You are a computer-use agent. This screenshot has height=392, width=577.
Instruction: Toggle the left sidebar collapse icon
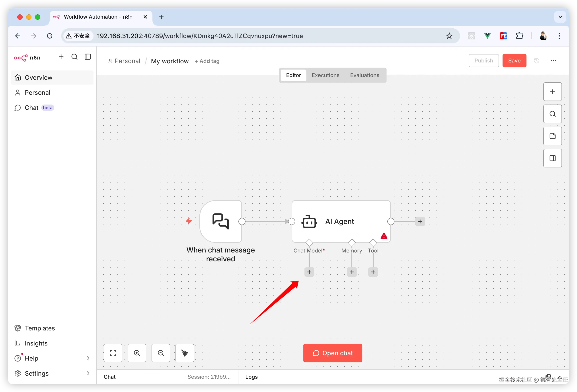(88, 57)
